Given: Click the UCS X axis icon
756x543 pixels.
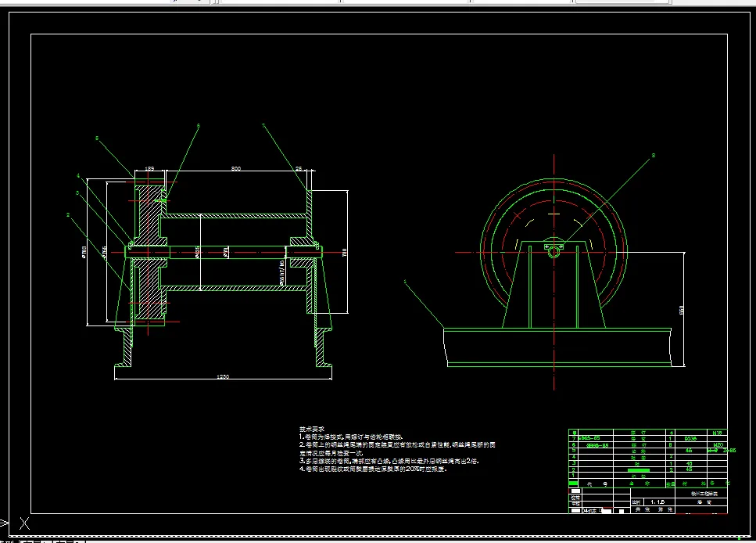Looking at the screenshot, I should pos(24,523).
